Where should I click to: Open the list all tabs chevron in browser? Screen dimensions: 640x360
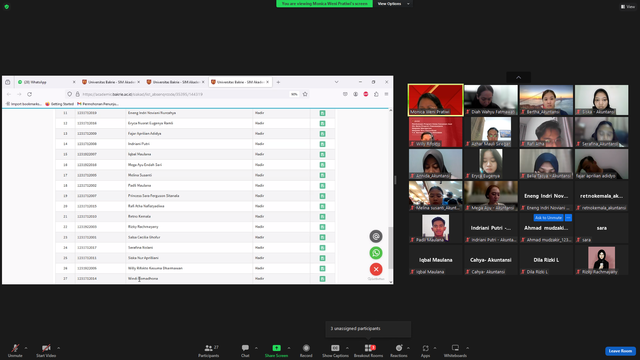tap(336, 82)
